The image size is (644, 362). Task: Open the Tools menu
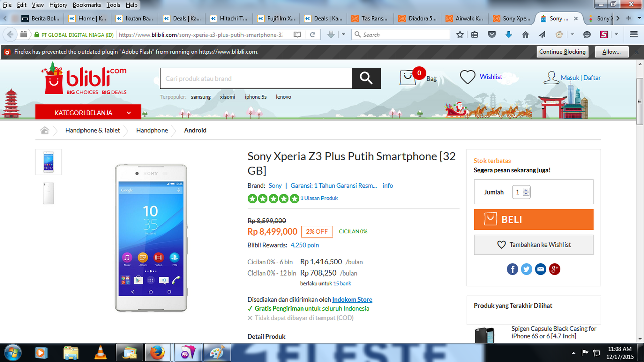click(x=113, y=5)
